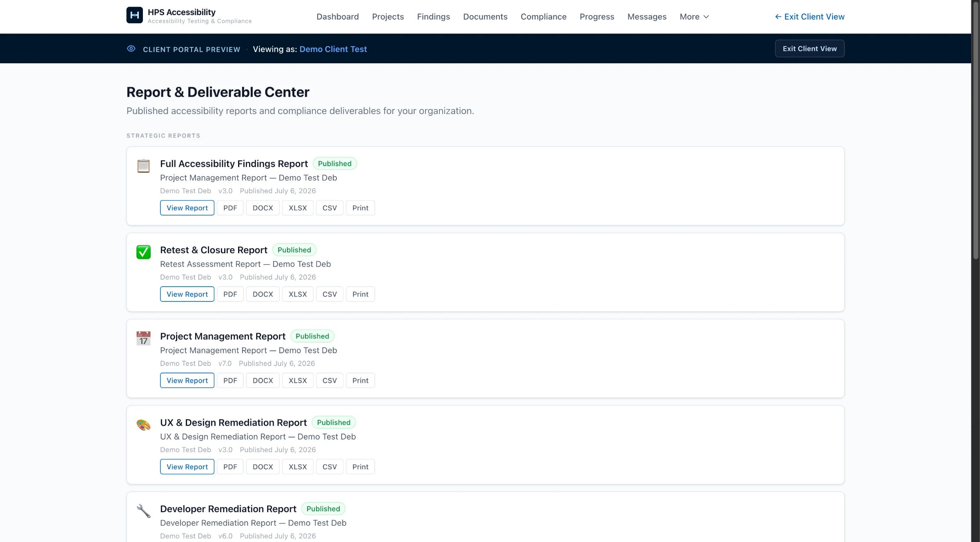Print the UX & Design Remediation Report
This screenshot has width=980, height=542.
[361, 467]
